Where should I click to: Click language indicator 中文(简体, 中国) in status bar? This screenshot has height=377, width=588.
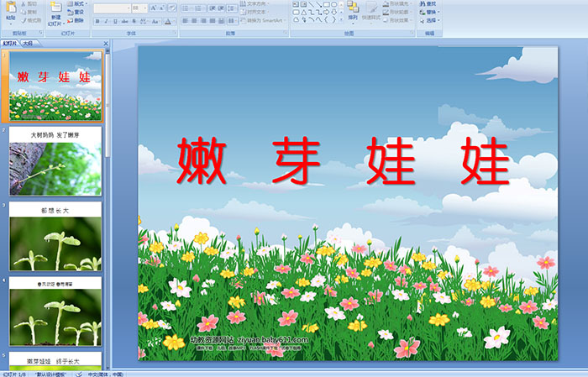106,374
